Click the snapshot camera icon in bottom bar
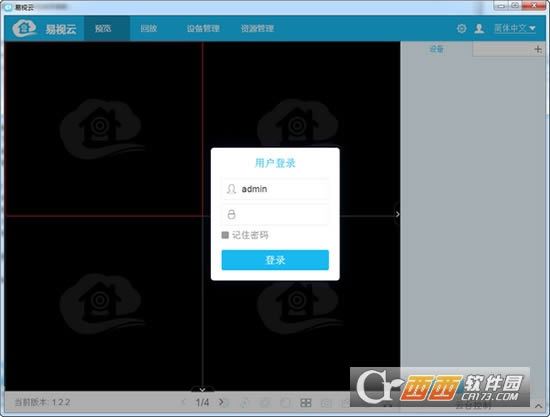 tap(326, 403)
